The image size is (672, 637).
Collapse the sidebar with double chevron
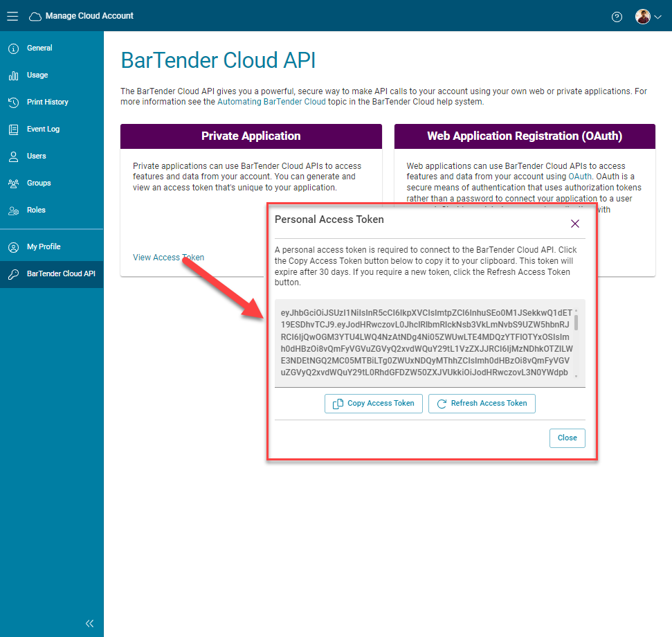tap(89, 623)
